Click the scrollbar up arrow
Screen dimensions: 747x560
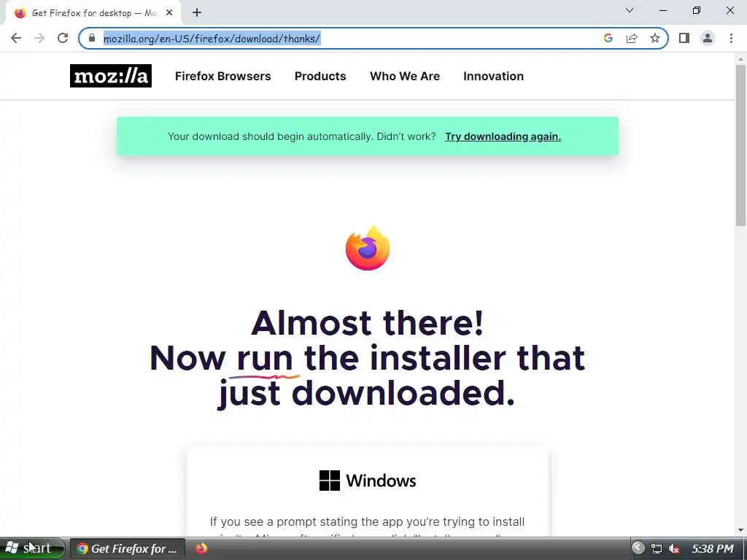(741, 59)
